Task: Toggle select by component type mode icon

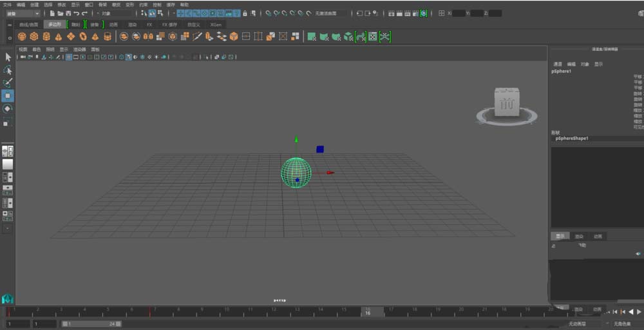Action: [x=160, y=14]
